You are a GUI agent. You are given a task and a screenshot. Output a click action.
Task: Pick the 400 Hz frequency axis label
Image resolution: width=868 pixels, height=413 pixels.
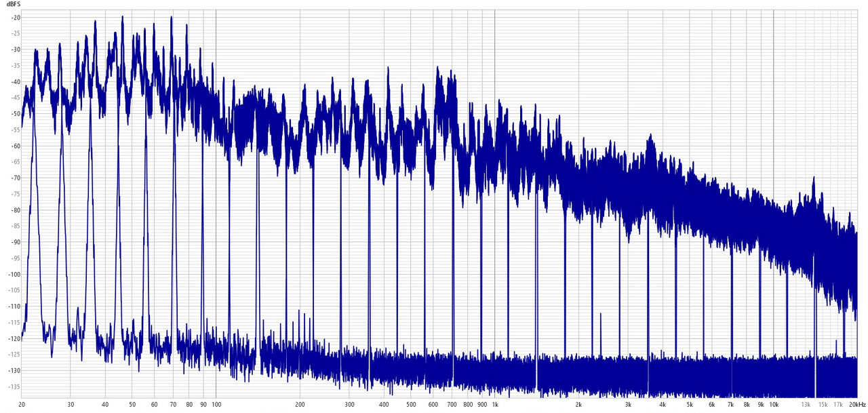[x=384, y=404]
